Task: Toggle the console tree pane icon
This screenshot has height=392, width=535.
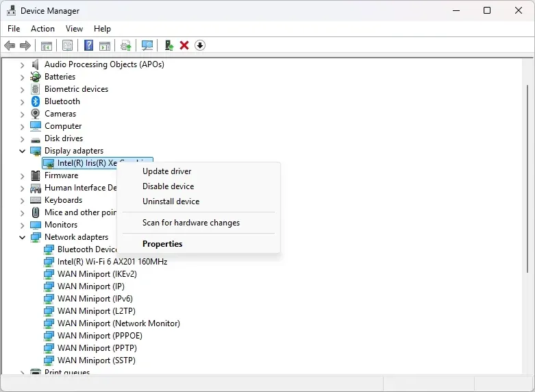Action: [47, 45]
